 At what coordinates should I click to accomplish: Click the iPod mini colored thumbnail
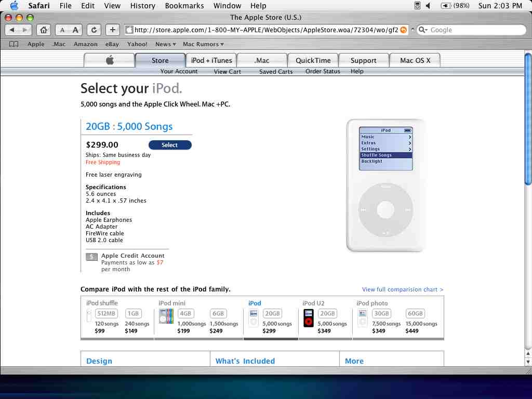[x=166, y=316]
